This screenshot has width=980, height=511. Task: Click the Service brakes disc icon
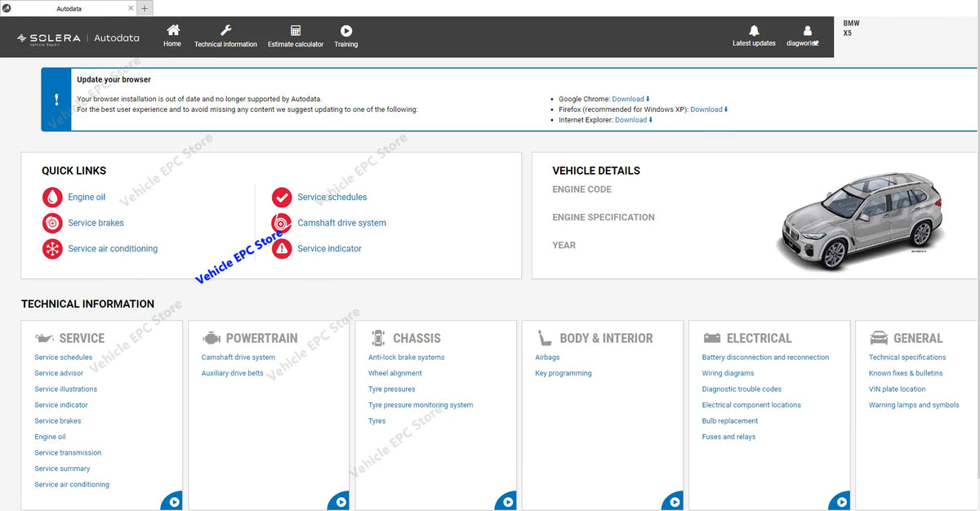point(52,223)
